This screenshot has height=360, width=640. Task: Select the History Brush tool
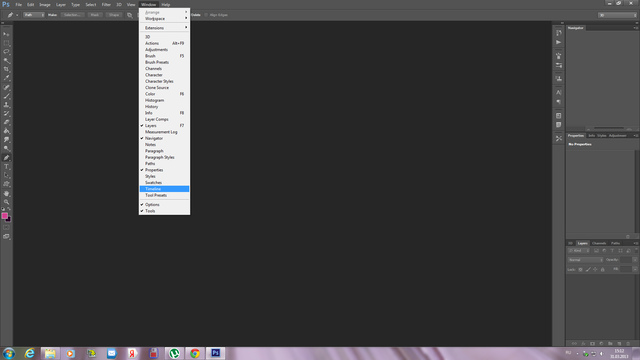pyautogui.click(x=6, y=113)
